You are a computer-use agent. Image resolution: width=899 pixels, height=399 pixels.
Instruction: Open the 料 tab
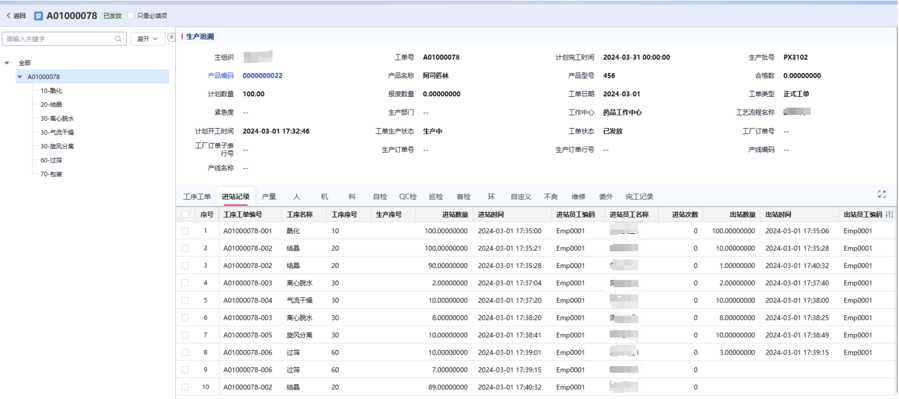[352, 197]
